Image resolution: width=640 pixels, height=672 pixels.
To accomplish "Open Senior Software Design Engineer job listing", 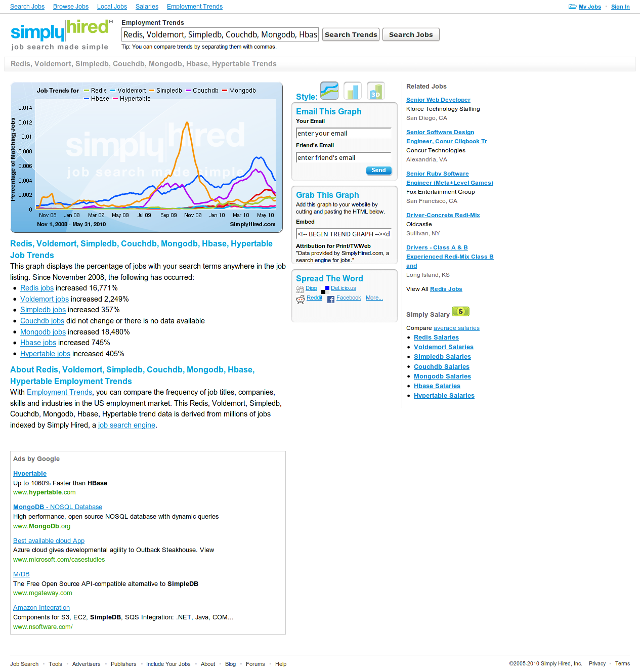I will pyautogui.click(x=447, y=137).
